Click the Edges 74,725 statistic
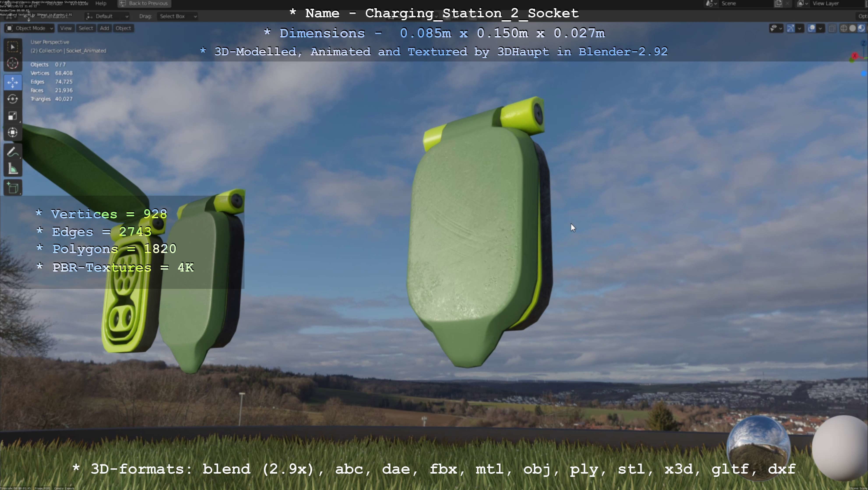 (x=51, y=82)
